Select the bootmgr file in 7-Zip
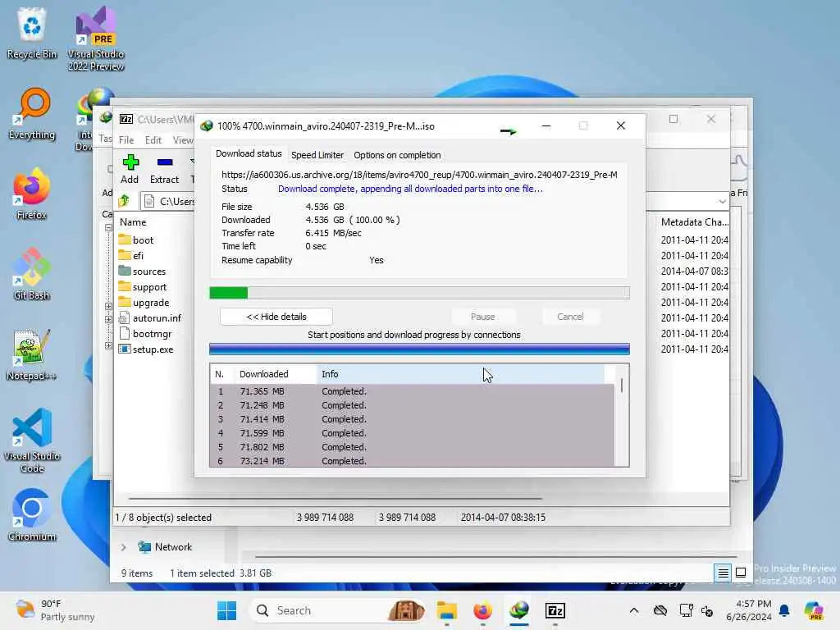 [x=152, y=333]
